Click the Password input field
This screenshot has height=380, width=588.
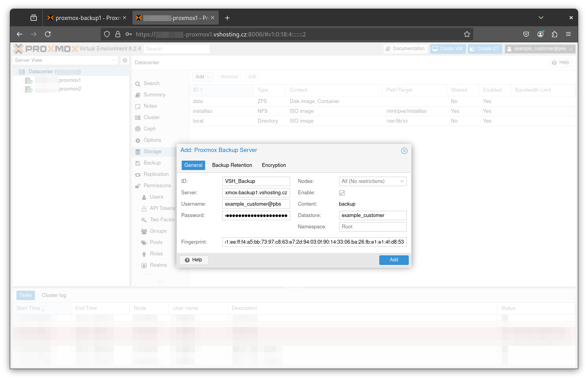pos(256,215)
